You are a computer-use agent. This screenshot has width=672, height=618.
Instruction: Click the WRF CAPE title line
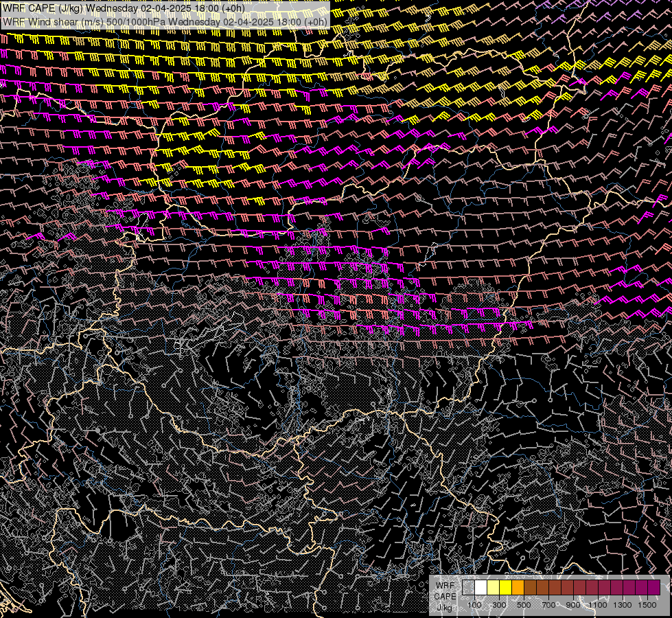pos(124,8)
